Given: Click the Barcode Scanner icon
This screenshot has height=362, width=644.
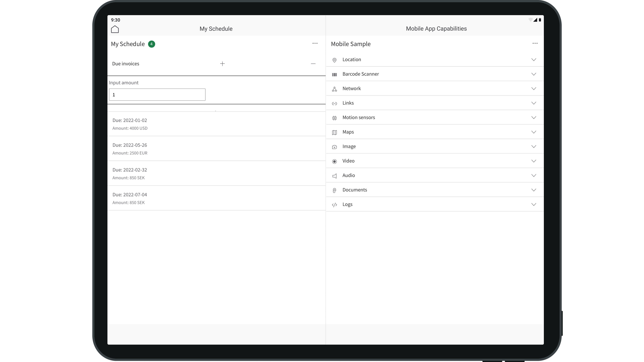Looking at the screenshot, I should tap(334, 74).
